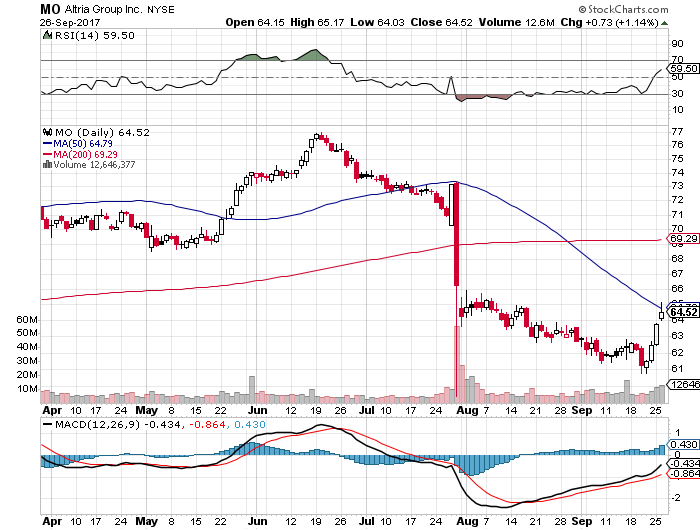The height and width of the screenshot is (530, 700).
Task: Click the MO (Daily) candlestick legend icon
Action: coord(44,130)
